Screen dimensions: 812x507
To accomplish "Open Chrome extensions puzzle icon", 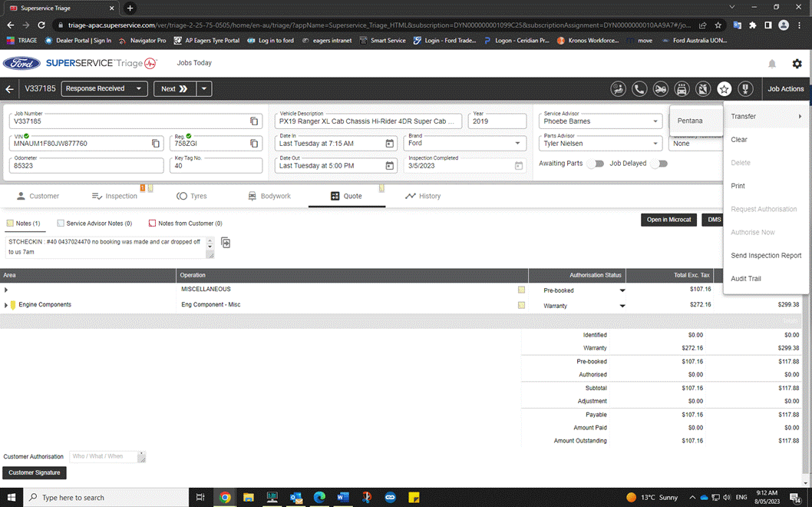I will click(x=752, y=25).
